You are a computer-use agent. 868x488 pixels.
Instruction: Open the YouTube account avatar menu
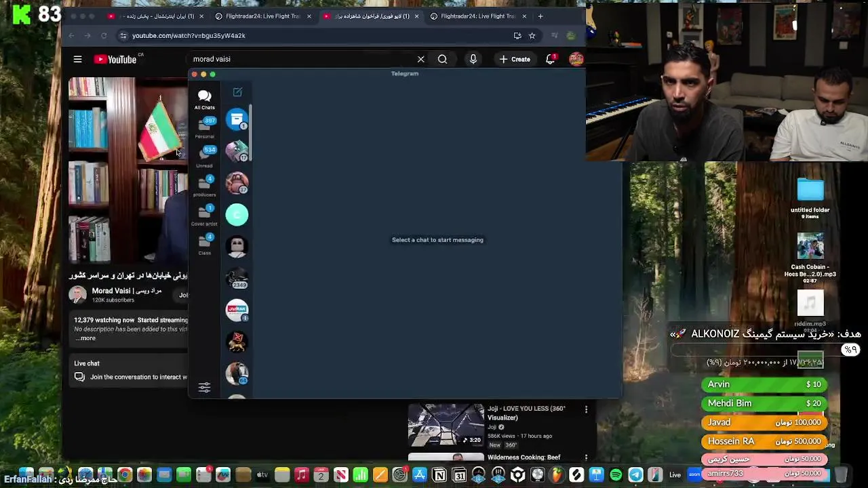[576, 59]
